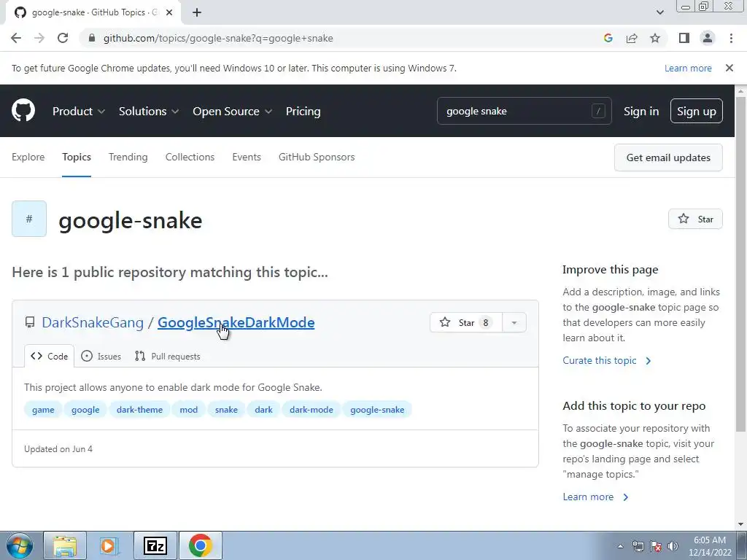The width and height of the screenshot is (747, 560).
Task: Reload the page with the refresh icon
Action: point(63,38)
